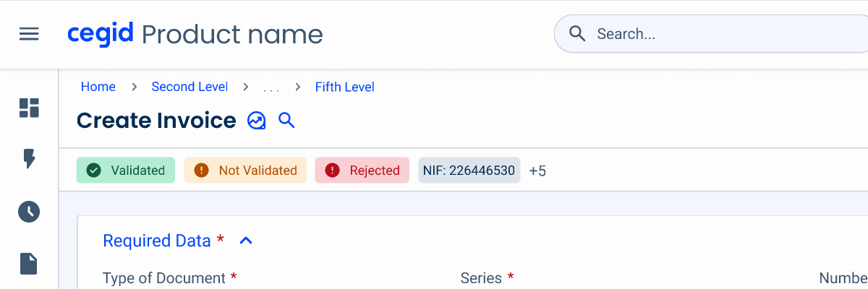Show the +5 additional chips
This screenshot has width=868, height=289.
(537, 171)
